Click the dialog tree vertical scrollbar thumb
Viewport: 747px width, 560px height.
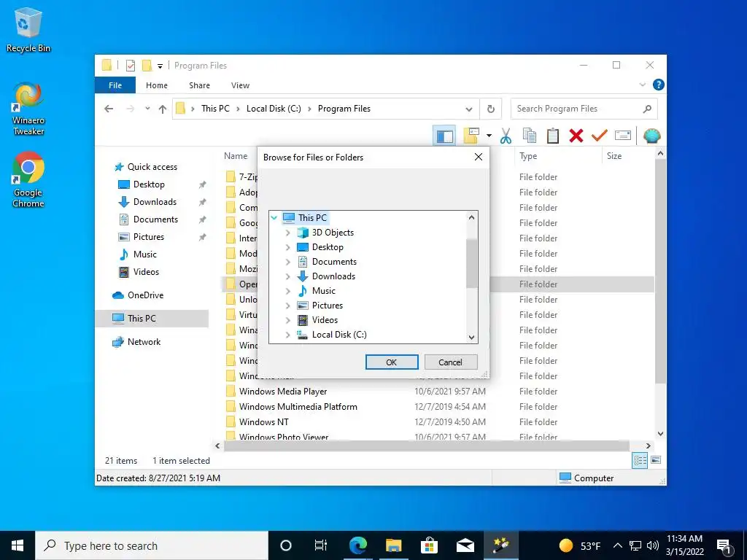471,263
